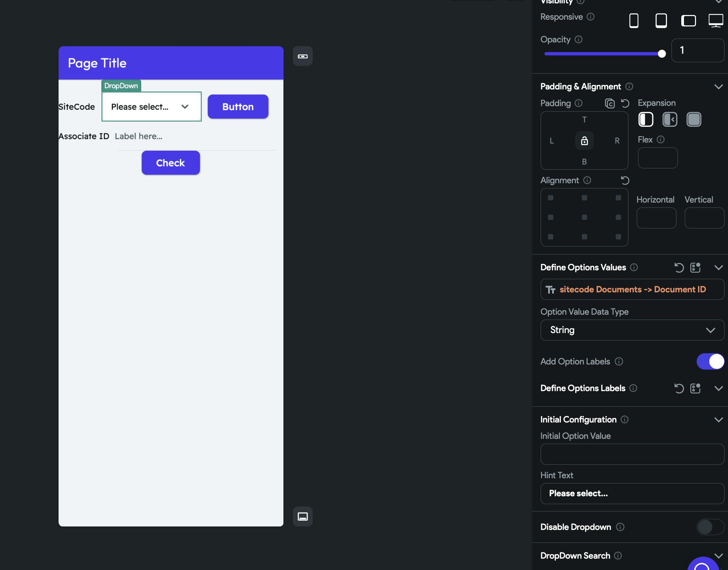Click the padding lock icon
728x570 pixels.
click(x=584, y=140)
